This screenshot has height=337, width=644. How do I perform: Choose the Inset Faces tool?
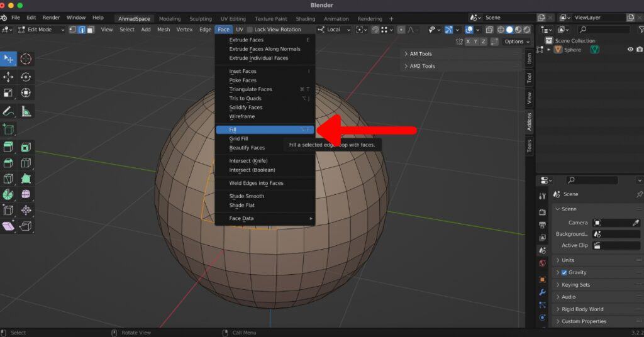[x=26, y=147]
